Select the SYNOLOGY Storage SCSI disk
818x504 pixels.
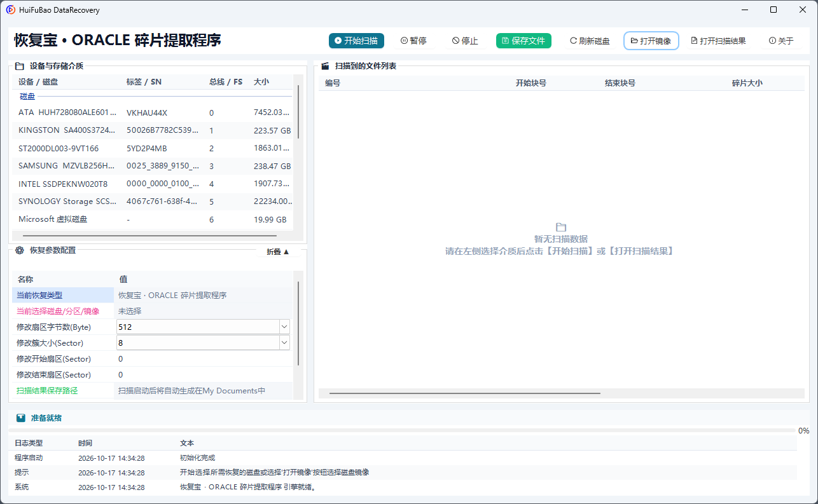click(x=153, y=201)
